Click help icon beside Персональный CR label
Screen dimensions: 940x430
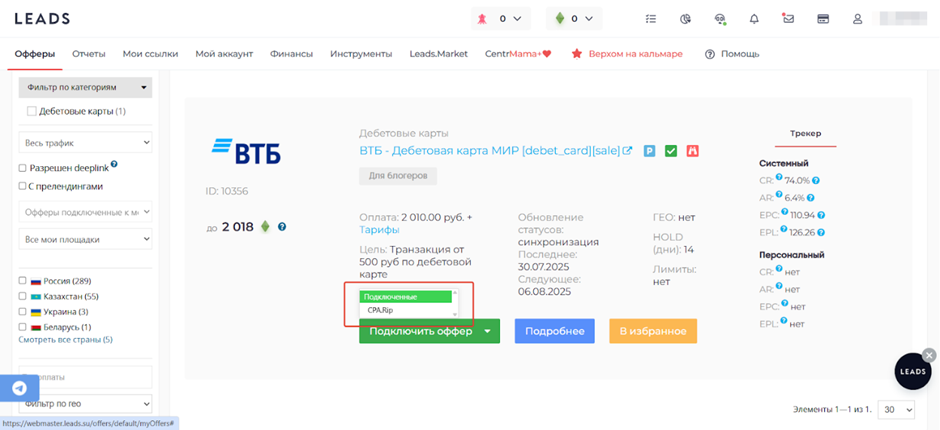[x=779, y=269]
